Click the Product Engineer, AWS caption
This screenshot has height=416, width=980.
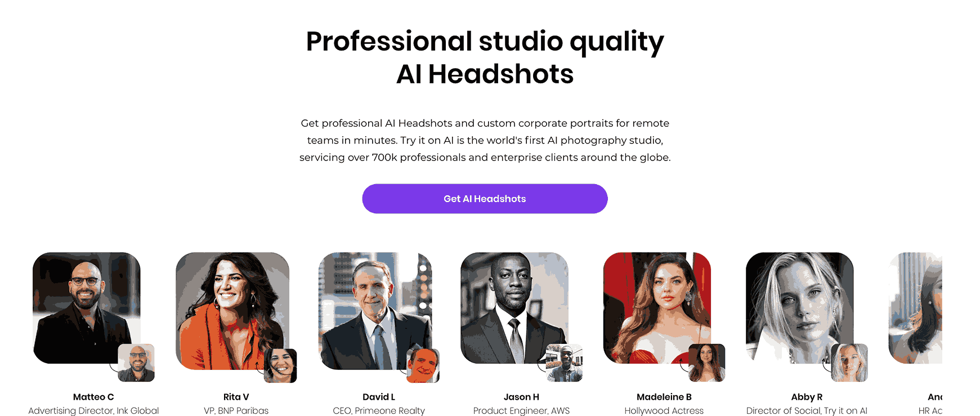click(521, 411)
